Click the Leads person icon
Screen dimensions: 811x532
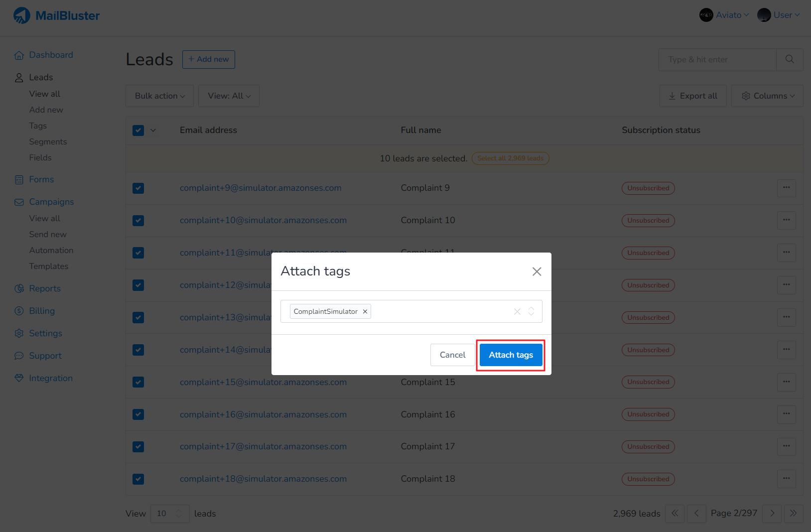(19, 78)
